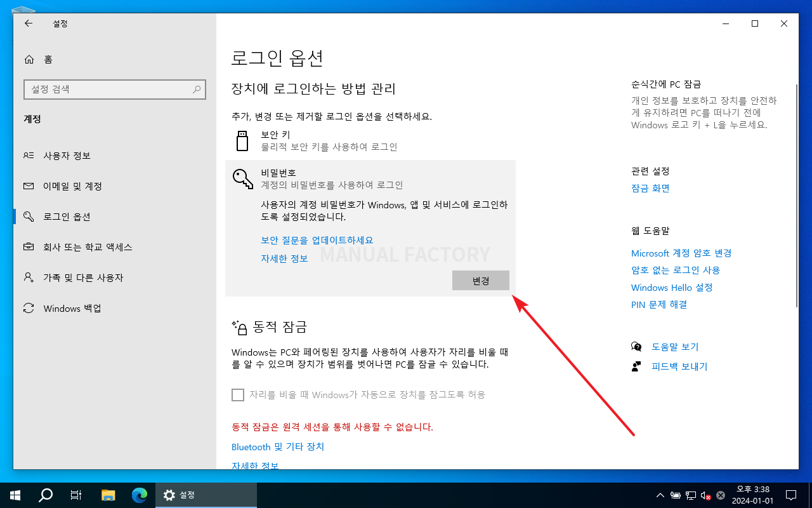
Task: Open the 홈 (Home) icon in sidebar
Action: tap(29, 60)
